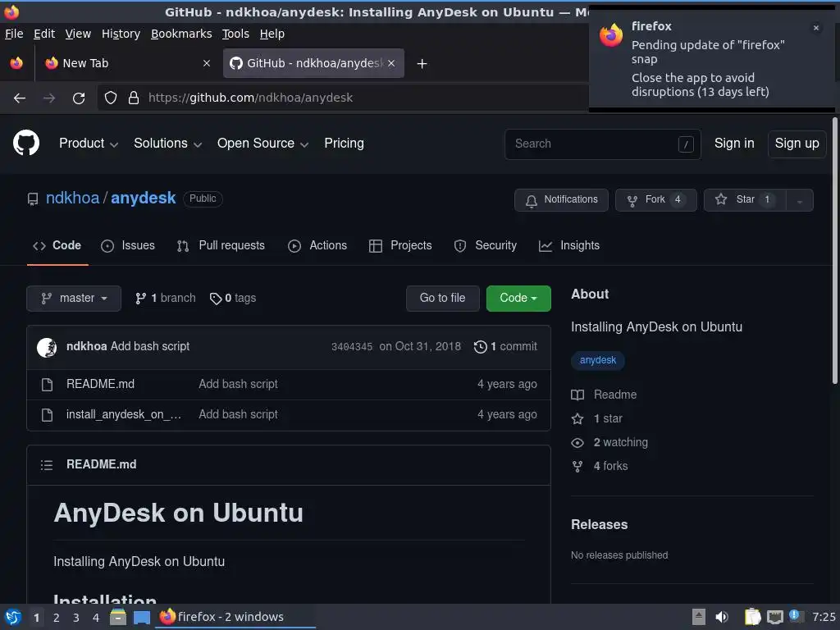Open the Edit menu
Viewport: 840px width, 630px height.
click(x=44, y=34)
